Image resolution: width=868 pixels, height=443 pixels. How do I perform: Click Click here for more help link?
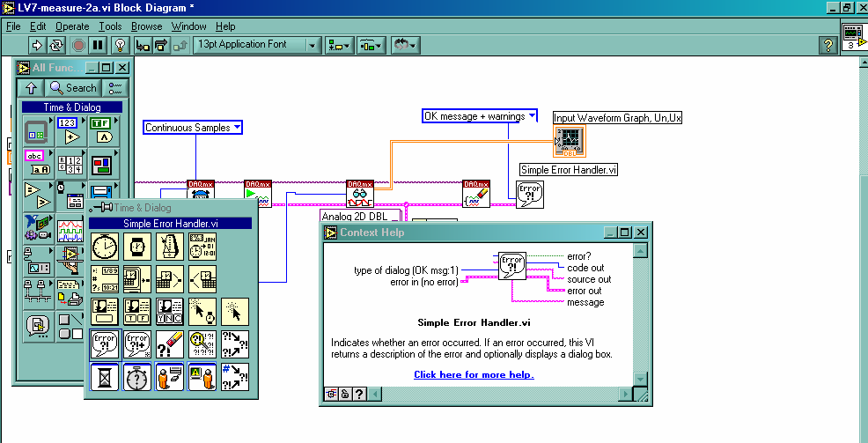tap(474, 374)
